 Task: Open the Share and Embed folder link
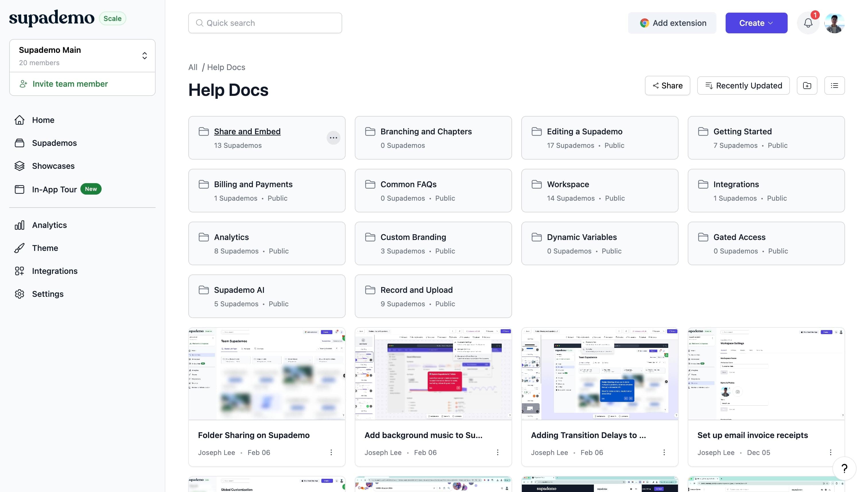tap(247, 131)
